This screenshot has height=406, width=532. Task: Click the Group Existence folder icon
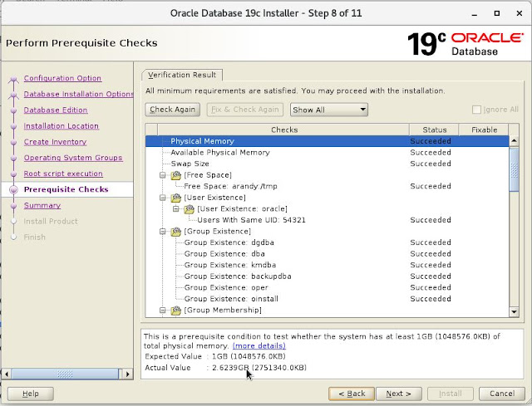(x=175, y=232)
